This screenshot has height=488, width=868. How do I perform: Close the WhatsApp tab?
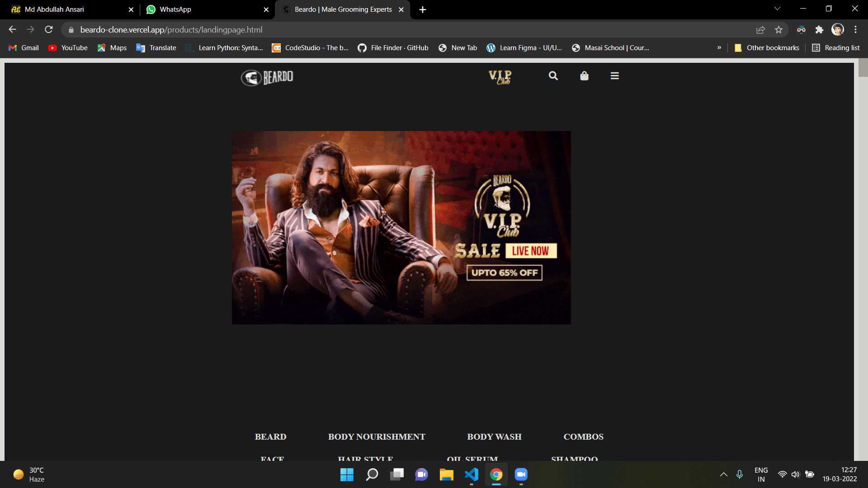266,9
